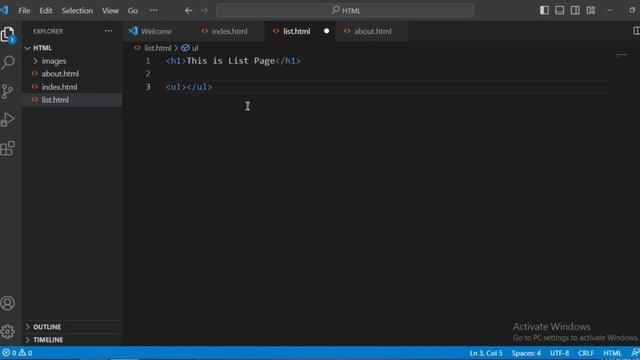Open the File menu
Viewport: 640px width, 360px height.
coord(24,11)
